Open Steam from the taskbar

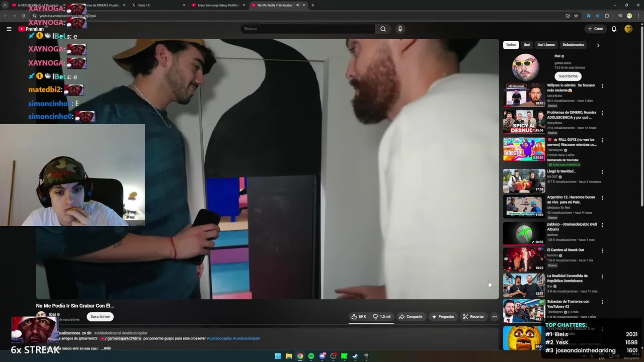pos(355,356)
